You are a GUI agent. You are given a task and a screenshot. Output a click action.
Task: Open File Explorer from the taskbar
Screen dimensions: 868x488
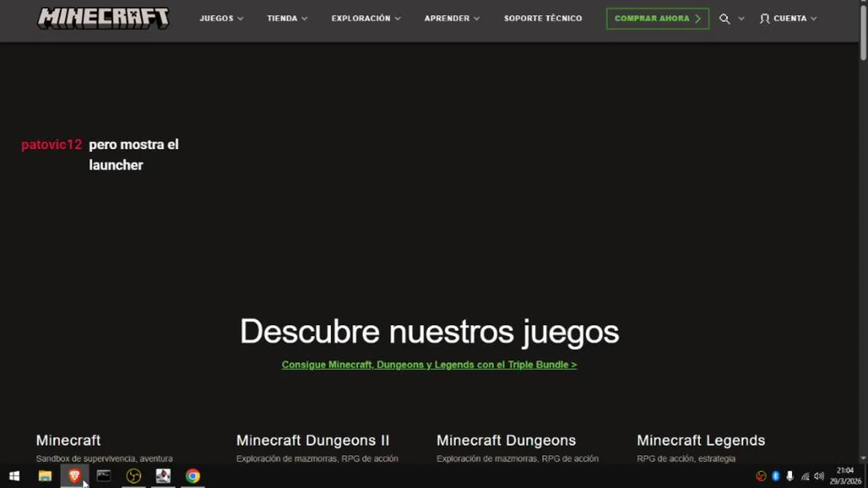(x=45, y=476)
